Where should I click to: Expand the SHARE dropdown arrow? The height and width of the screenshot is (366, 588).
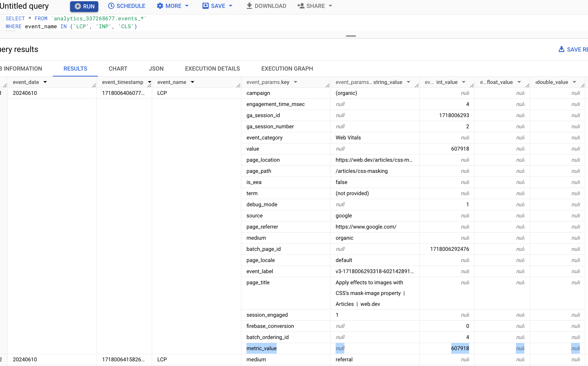coord(330,6)
